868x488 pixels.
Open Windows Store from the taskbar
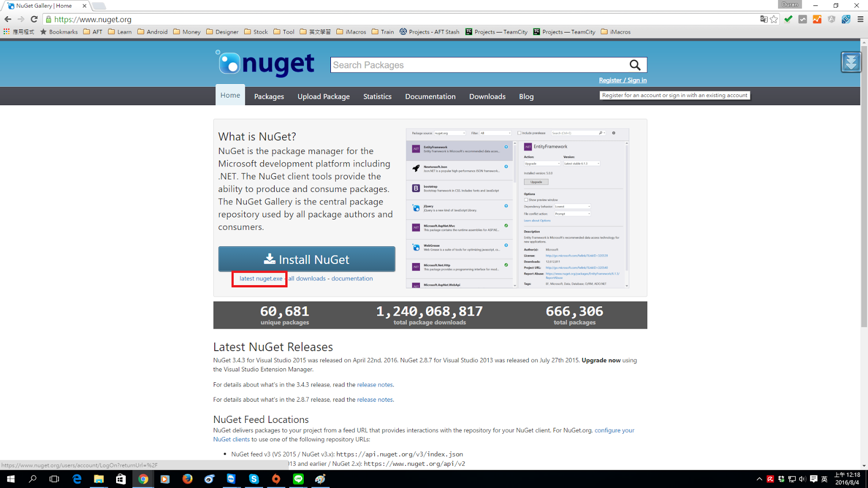[121, 479]
